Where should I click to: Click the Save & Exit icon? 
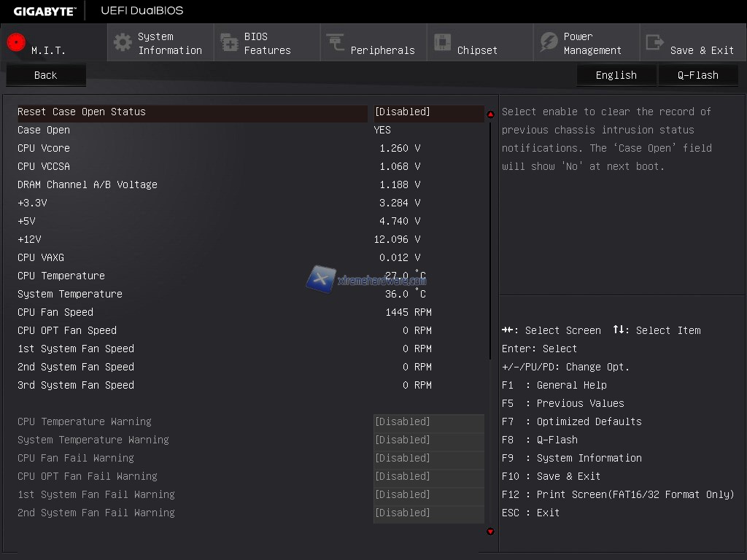(x=655, y=43)
